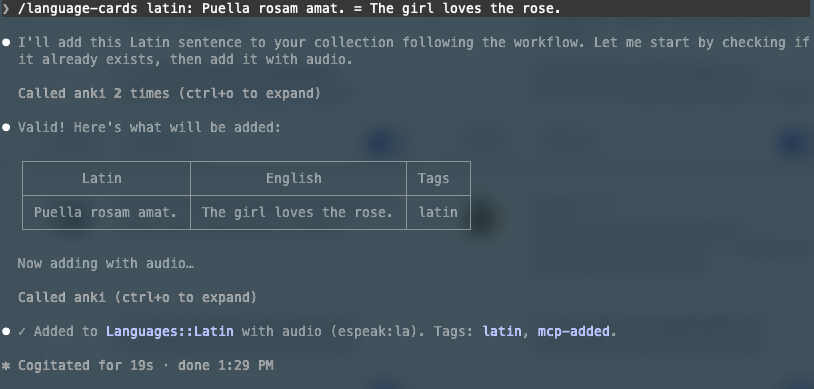This screenshot has height=389, width=814.
Task: Click 'Valid! Here's what will be added:' text
Action: [x=150, y=127]
